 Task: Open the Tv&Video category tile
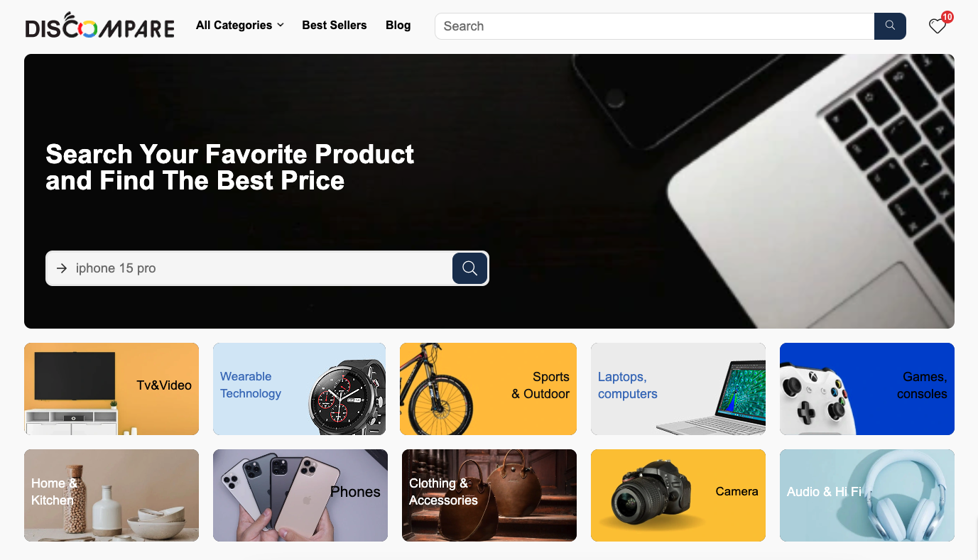(112, 389)
